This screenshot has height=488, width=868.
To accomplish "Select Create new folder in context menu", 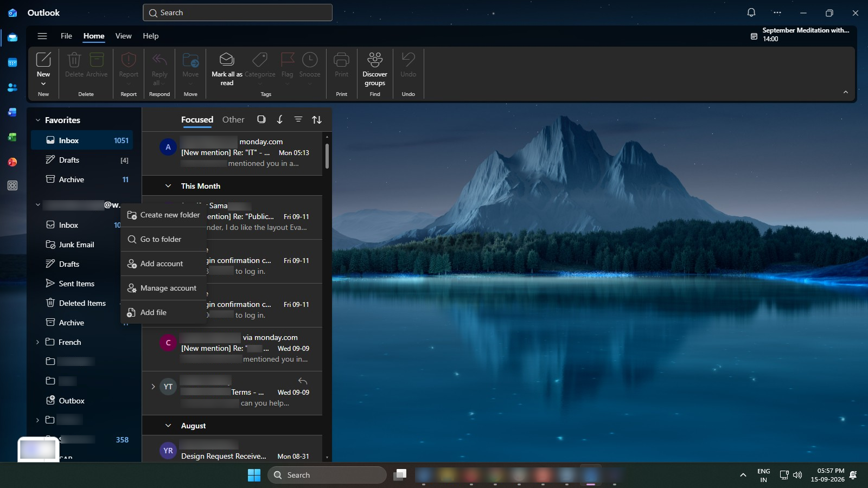I will [x=163, y=215].
